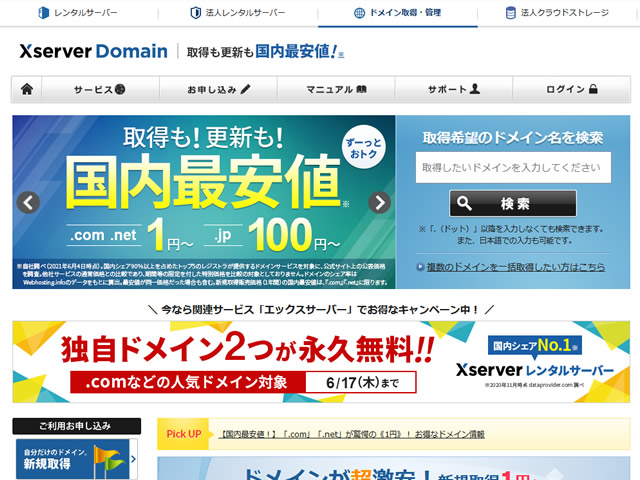
Task: Open the ログイン menu
Action: 571,89
